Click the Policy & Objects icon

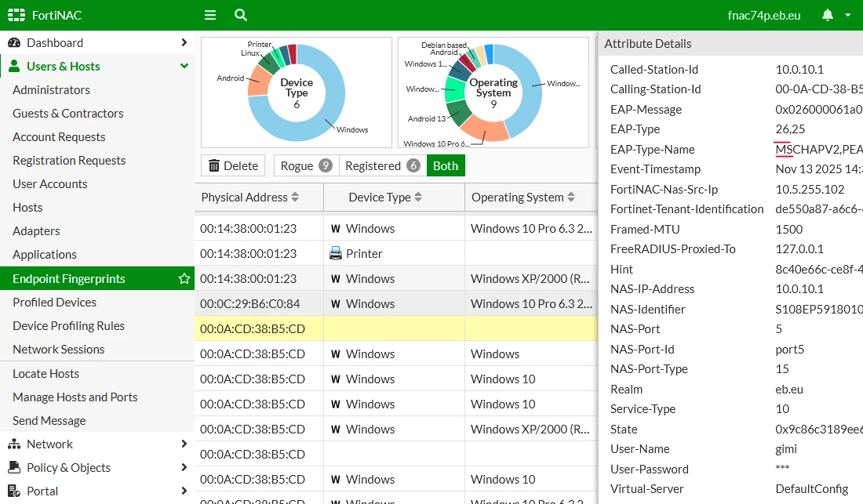point(14,467)
